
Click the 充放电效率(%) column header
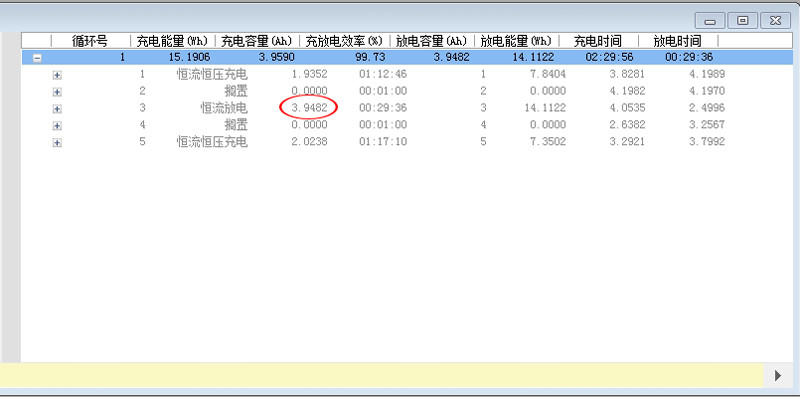[x=344, y=41]
